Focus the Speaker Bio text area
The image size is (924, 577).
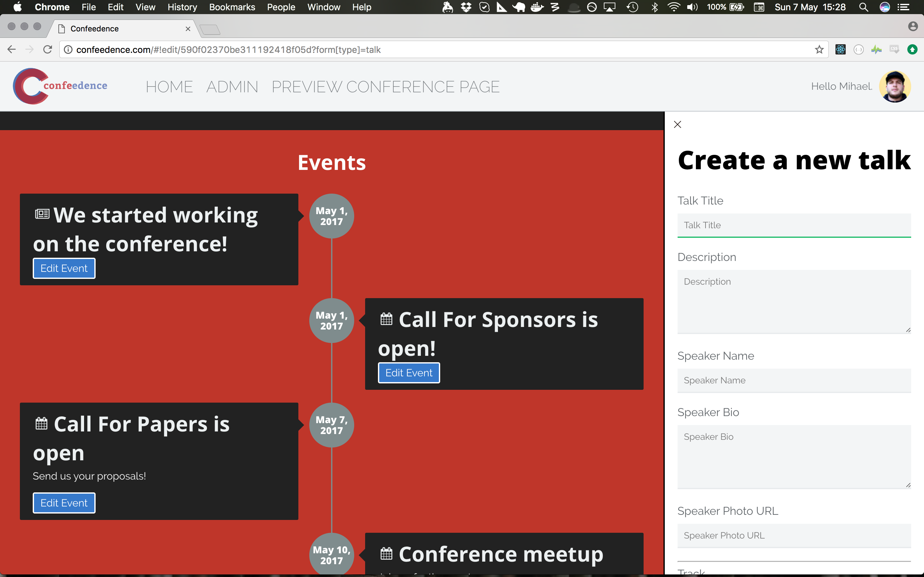point(794,456)
